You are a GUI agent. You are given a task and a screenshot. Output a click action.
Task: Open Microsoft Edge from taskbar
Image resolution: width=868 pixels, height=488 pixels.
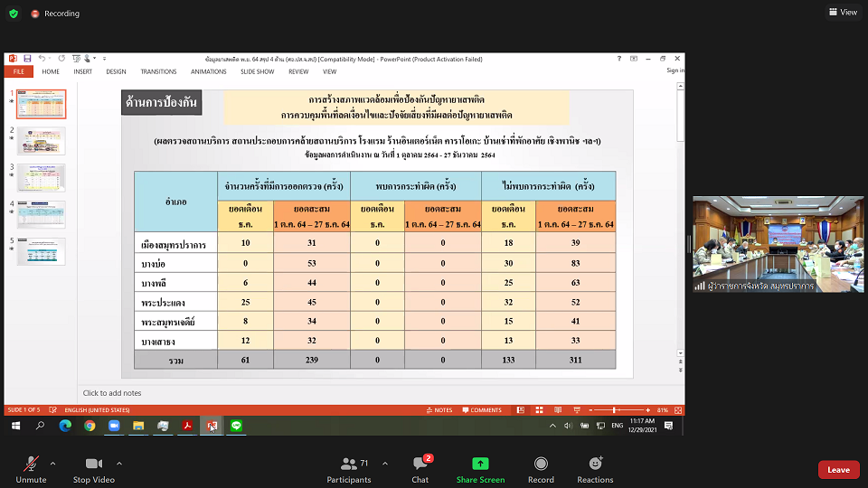point(65,426)
